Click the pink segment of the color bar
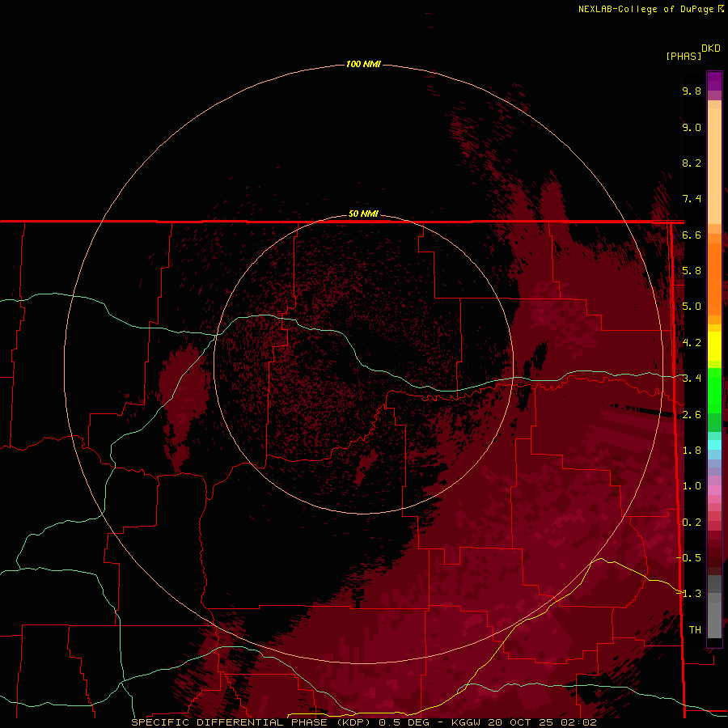This screenshot has height=728, width=728. point(714,490)
